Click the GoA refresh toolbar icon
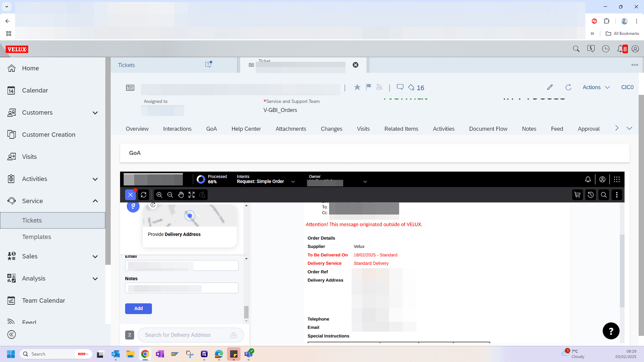The width and height of the screenshot is (644, 362). pos(144,195)
